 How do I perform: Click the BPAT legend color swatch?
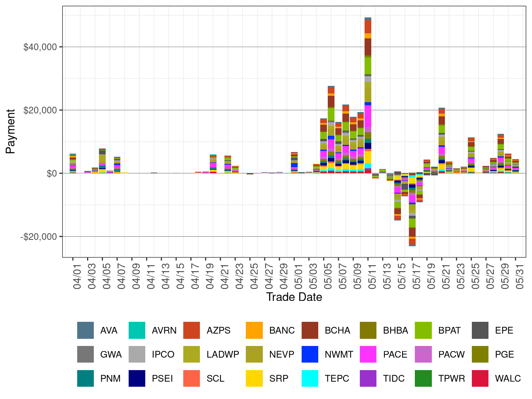coord(423,331)
